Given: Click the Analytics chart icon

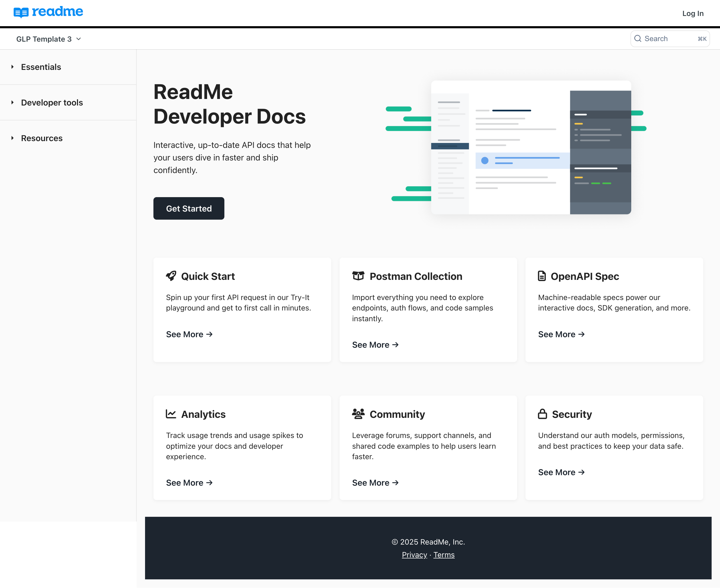Looking at the screenshot, I should pos(171,414).
